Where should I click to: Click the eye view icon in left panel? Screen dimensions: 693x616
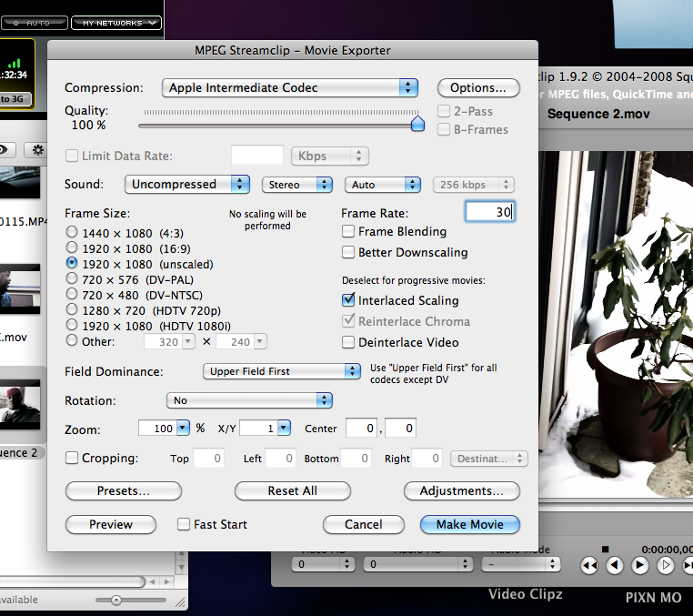click(4, 150)
